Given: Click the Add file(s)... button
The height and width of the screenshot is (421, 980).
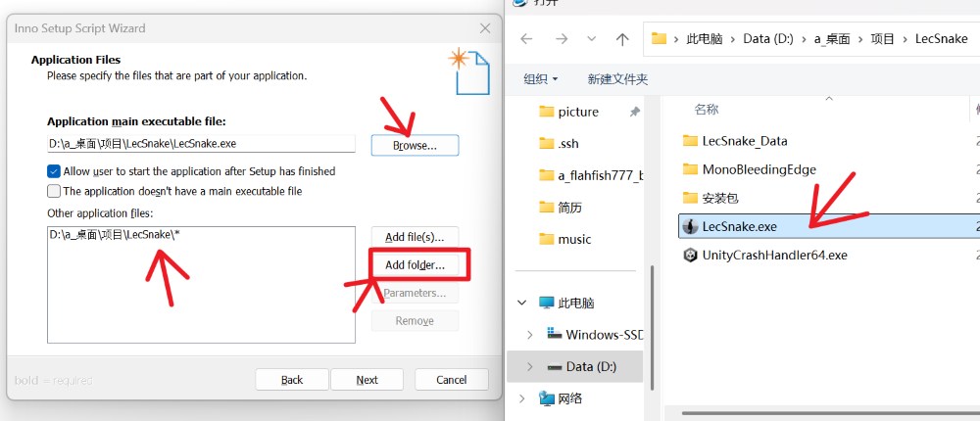Looking at the screenshot, I should (x=415, y=237).
